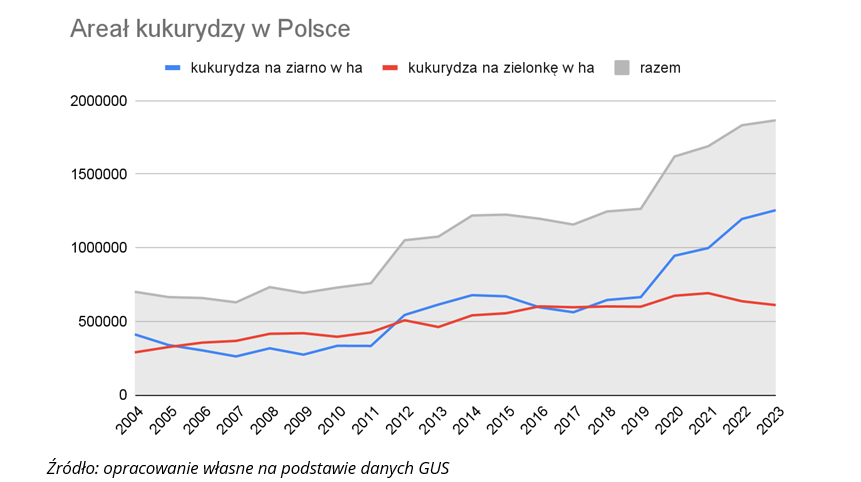Click the red legend swatch for kukurydza na zielonkę
The width and height of the screenshot is (861, 482).
[391, 68]
